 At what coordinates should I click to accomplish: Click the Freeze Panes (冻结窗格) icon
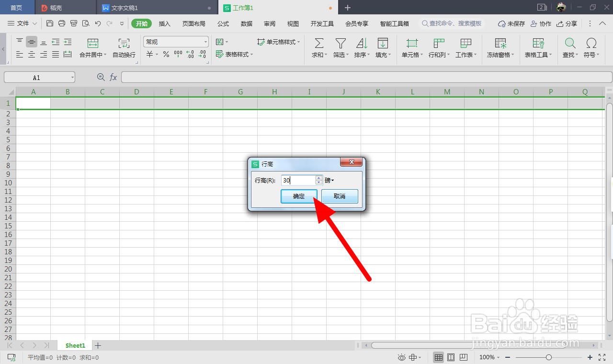(x=500, y=43)
